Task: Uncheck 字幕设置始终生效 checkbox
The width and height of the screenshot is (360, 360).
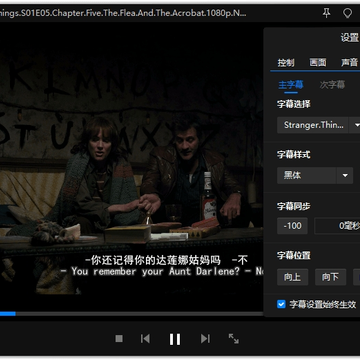Action: pos(281,304)
